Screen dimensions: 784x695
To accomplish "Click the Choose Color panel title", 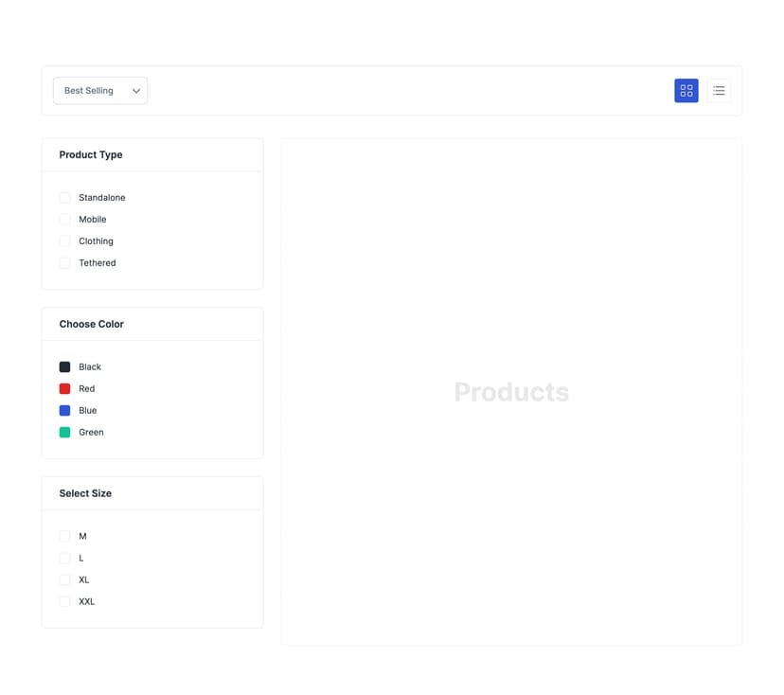I will (x=91, y=324).
